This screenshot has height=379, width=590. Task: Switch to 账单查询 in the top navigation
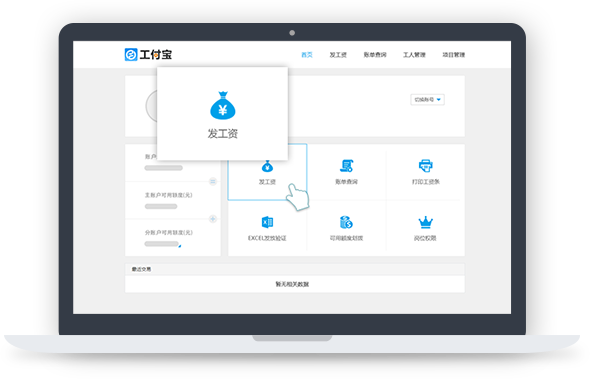[375, 55]
